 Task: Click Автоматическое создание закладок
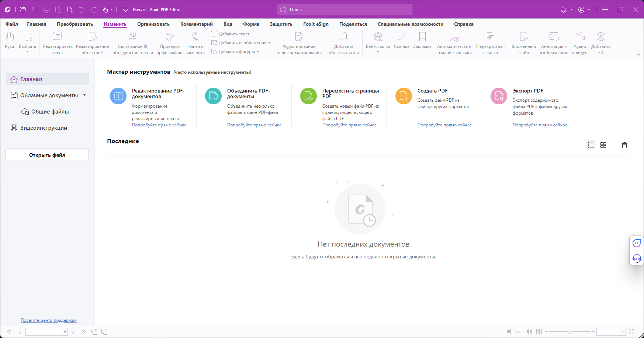454,43
